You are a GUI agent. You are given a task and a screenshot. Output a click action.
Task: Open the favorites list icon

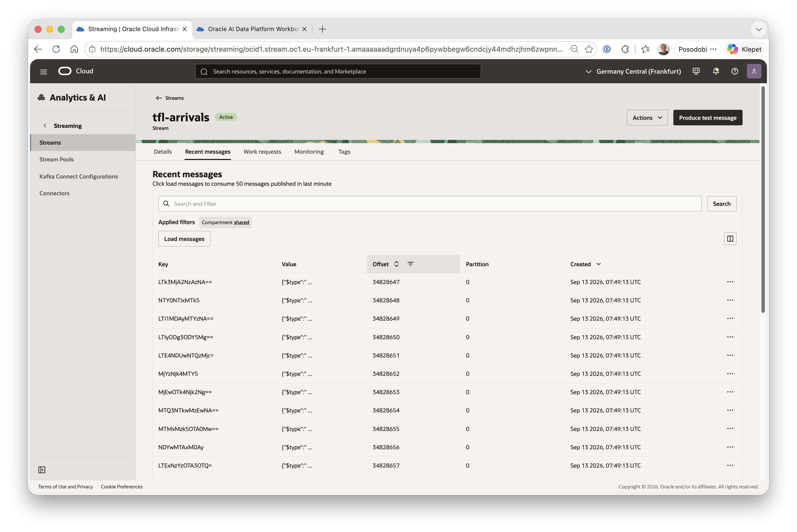[x=645, y=49]
